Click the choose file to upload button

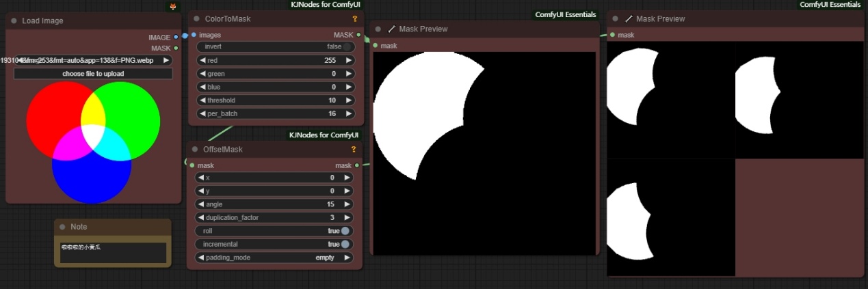point(93,74)
